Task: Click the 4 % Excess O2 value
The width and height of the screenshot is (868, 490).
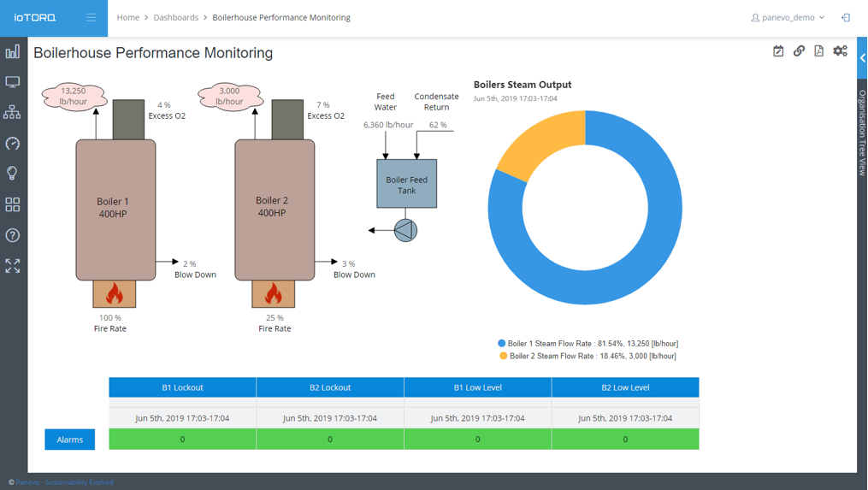Action: (x=164, y=104)
